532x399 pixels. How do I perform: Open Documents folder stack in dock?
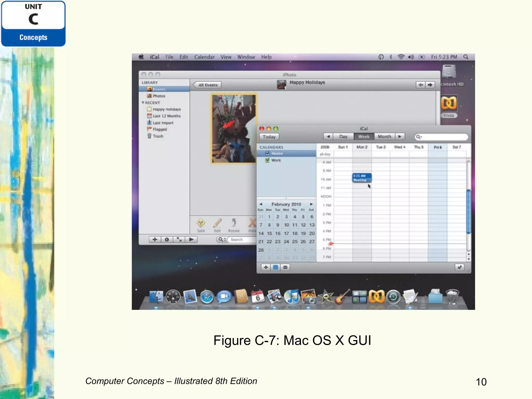[436, 297]
